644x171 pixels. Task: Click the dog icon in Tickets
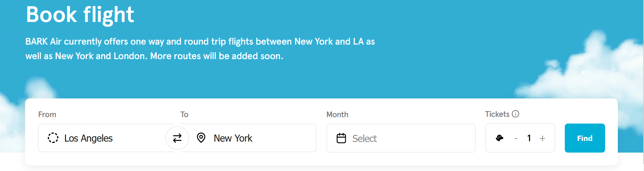tap(499, 138)
